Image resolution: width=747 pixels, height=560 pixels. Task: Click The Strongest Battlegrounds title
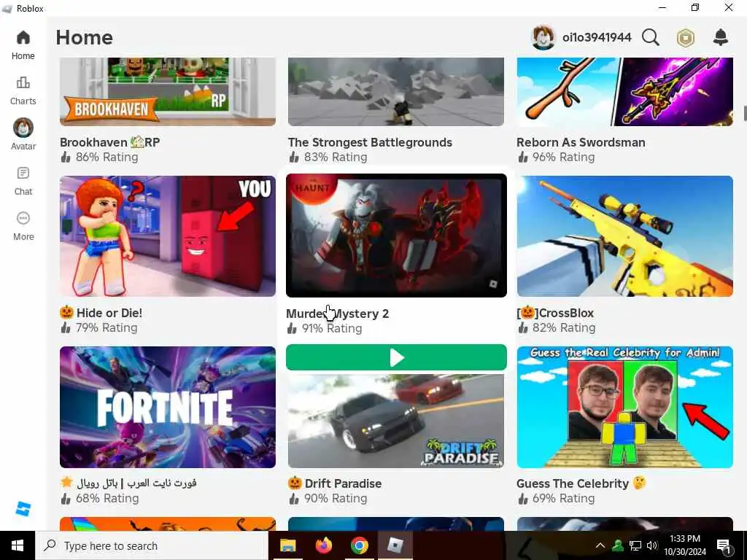coord(370,142)
